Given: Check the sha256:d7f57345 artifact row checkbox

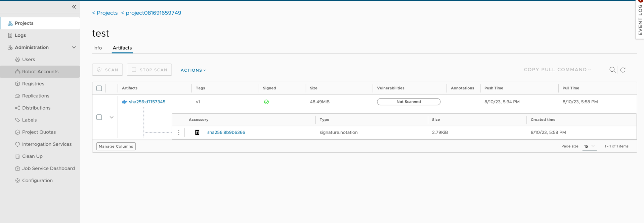Looking at the screenshot, I should click(99, 117).
